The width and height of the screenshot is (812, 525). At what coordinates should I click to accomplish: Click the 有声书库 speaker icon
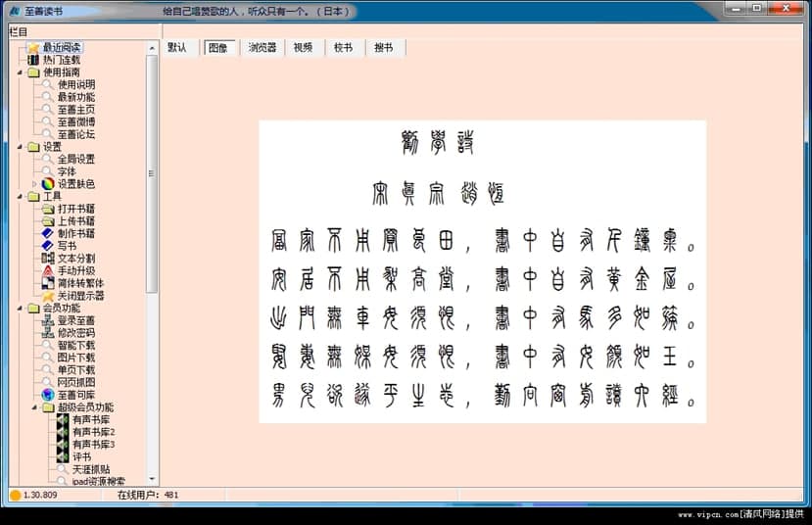coord(63,420)
